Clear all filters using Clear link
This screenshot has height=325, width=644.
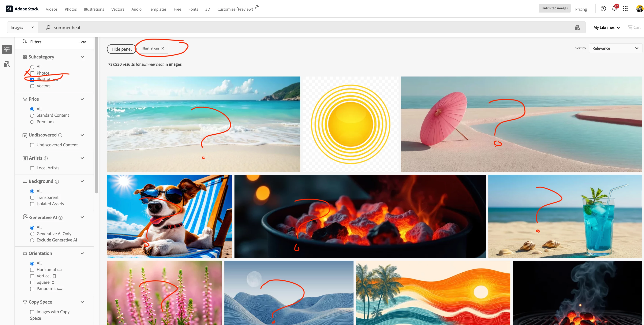coord(82,42)
